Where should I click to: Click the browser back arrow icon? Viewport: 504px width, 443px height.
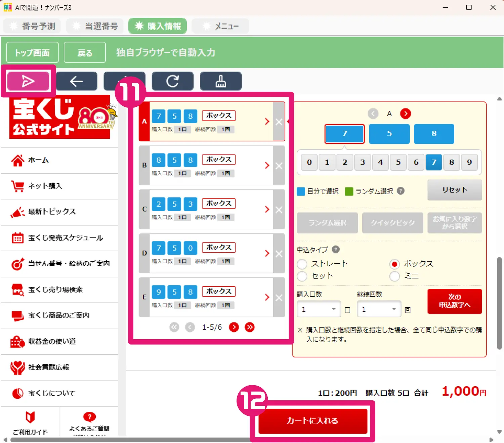click(76, 81)
